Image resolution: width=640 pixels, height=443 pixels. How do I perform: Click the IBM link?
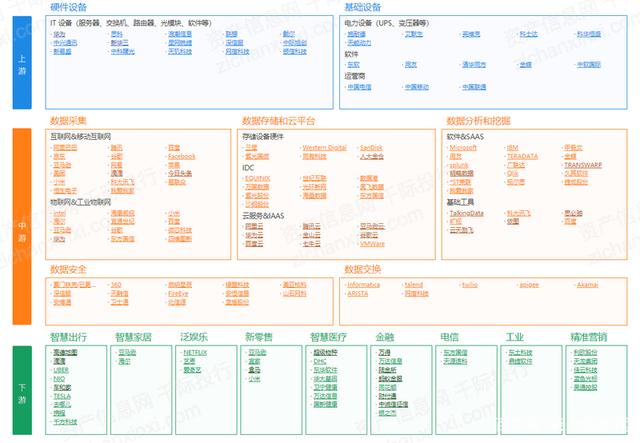tap(512, 148)
